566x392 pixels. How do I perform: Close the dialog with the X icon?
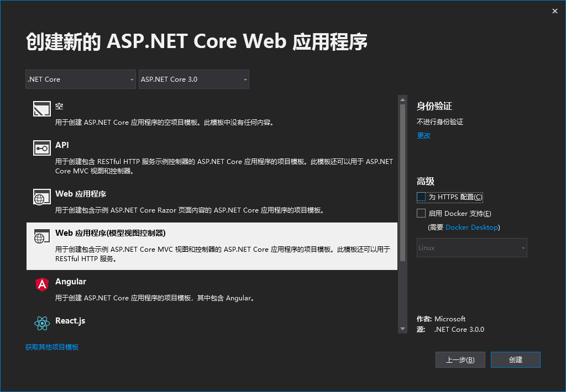tap(555, 11)
